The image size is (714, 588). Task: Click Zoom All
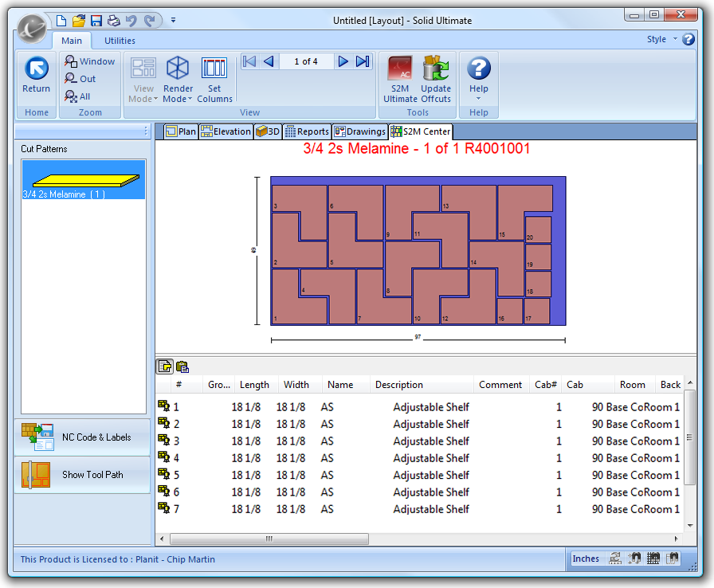77,96
